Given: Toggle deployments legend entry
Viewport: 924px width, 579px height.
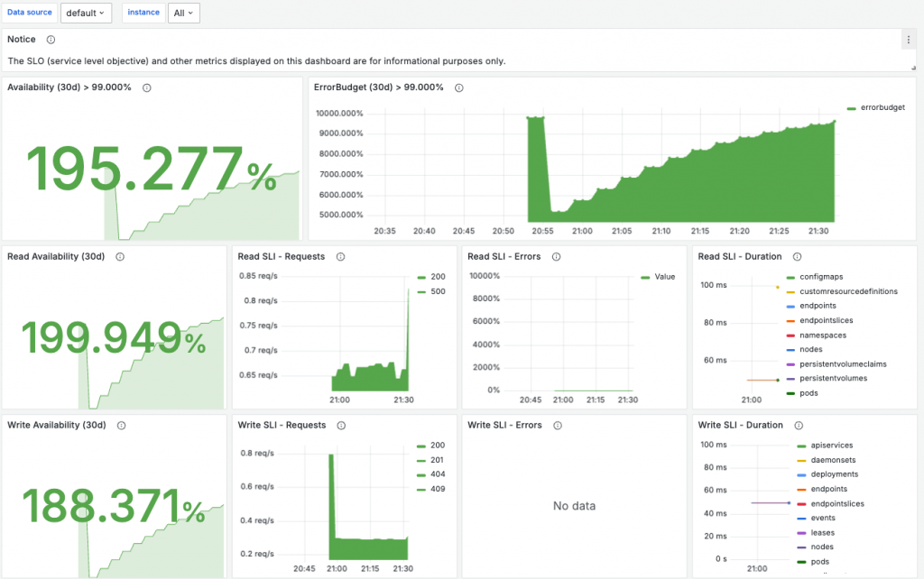Looking at the screenshot, I should coord(835,474).
